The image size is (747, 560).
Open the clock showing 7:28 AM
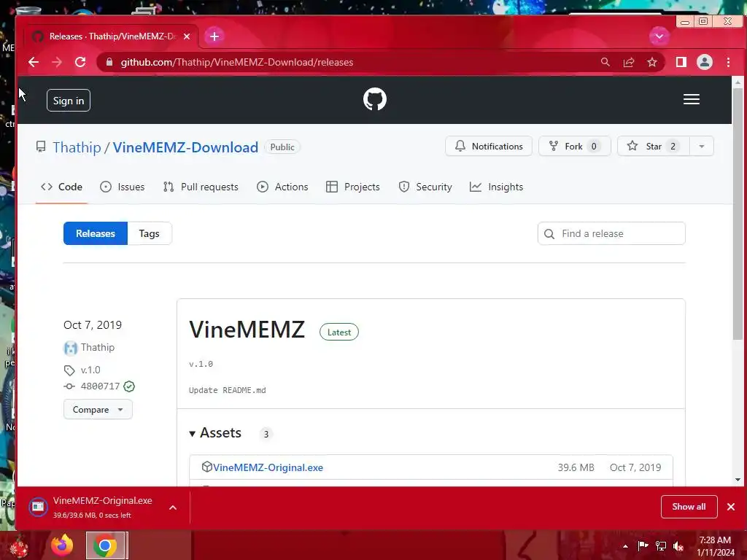pyautogui.click(x=715, y=546)
